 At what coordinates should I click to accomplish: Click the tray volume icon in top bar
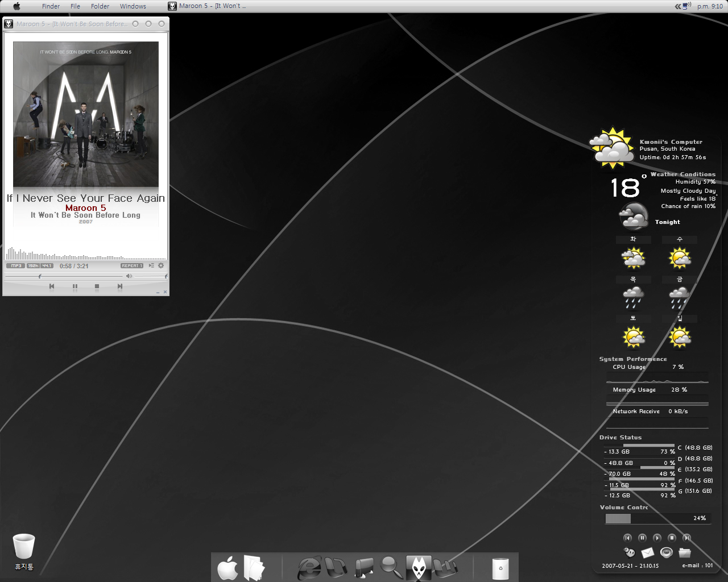pyautogui.click(x=687, y=6)
